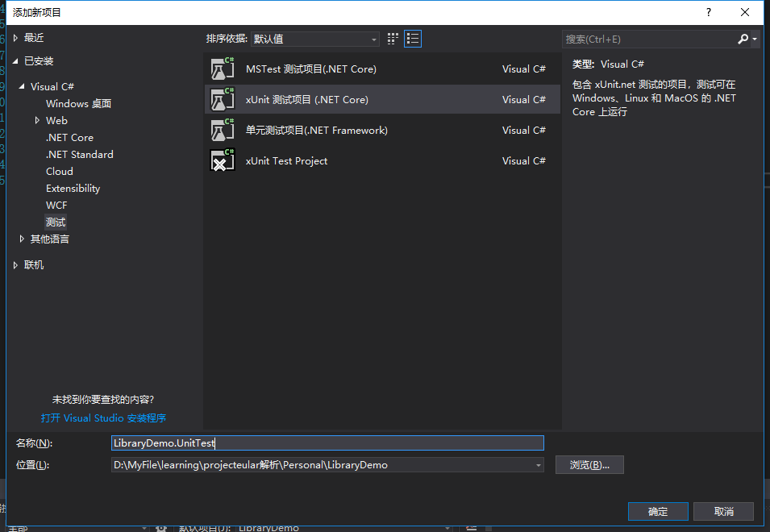Select the Visual C# category label
Screen dimensions: 770x532
[52, 86]
